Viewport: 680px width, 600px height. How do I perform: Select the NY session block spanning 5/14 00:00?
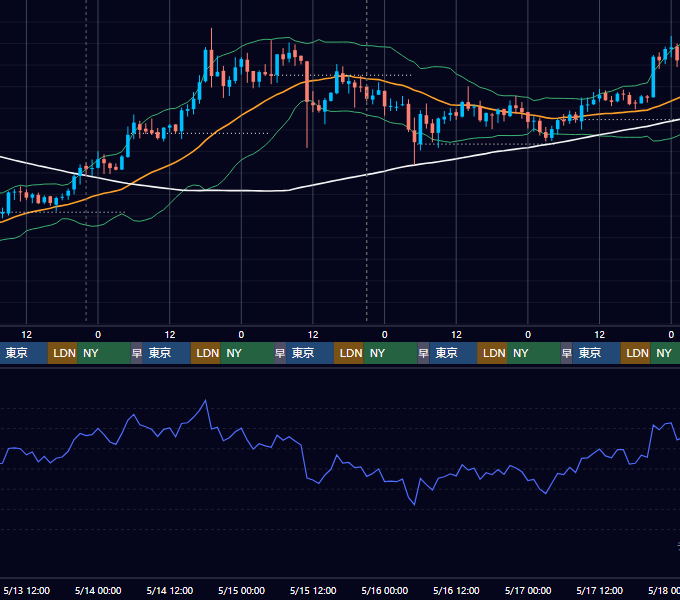click(x=104, y=353)
